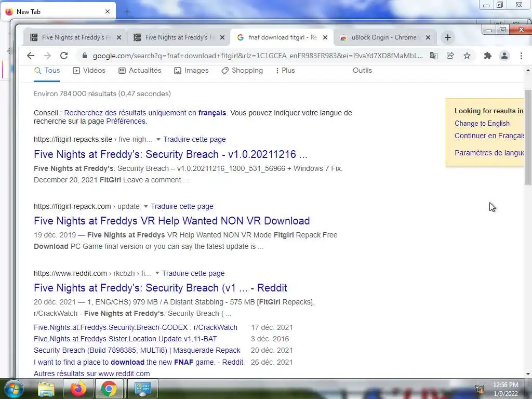Open the Chrome profile avatar
The height and width of the screenshot is (399, 532).
coord(504,56)
